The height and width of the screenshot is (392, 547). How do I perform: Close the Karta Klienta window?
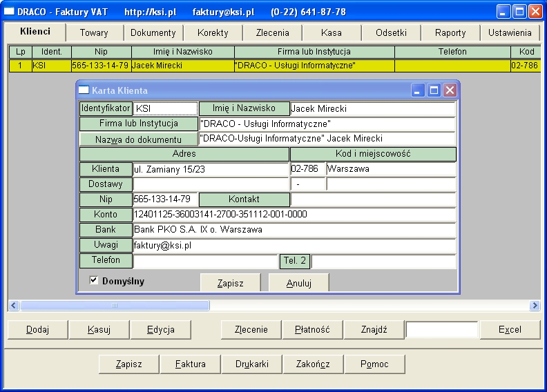click(x=450, y=90)
